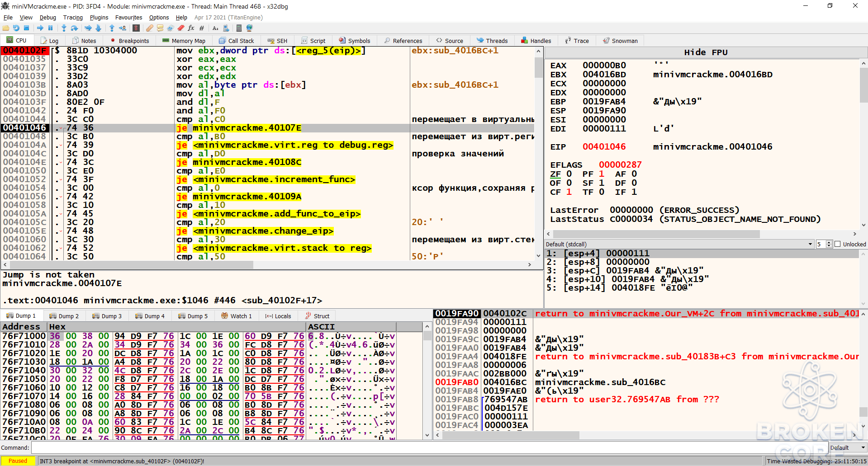Click the Pause execution toolbar icon
868x466 pixels.
click(50, 28)
